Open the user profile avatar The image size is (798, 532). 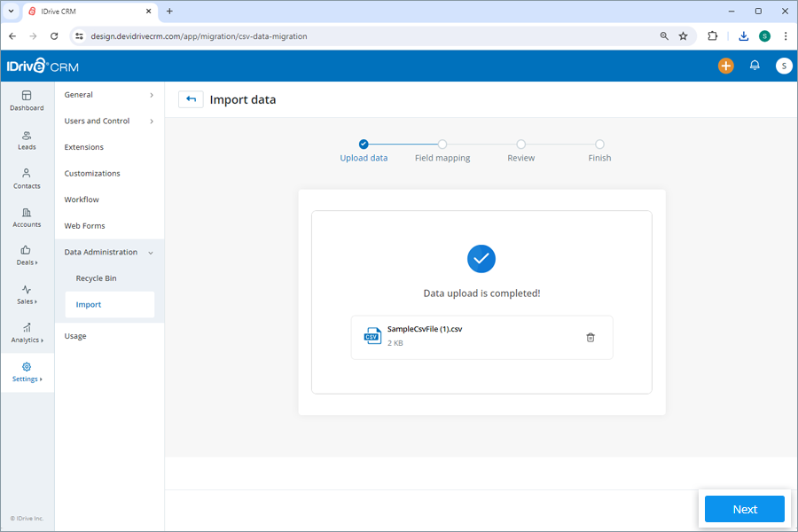[784, 66]
